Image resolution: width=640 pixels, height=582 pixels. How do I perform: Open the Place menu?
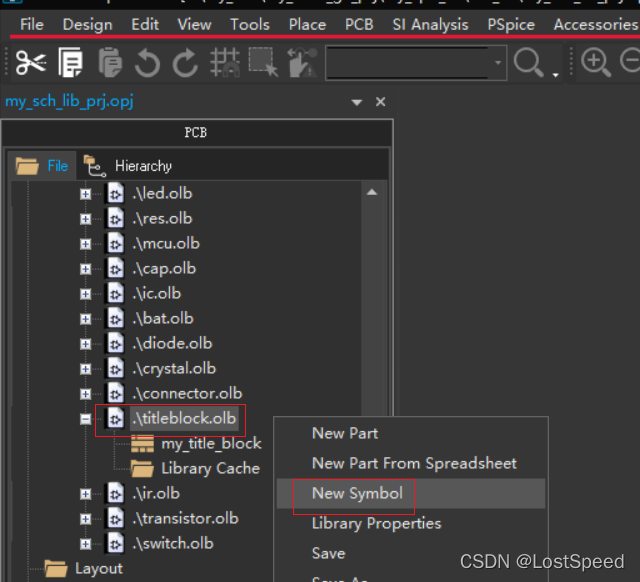[307, 24]
